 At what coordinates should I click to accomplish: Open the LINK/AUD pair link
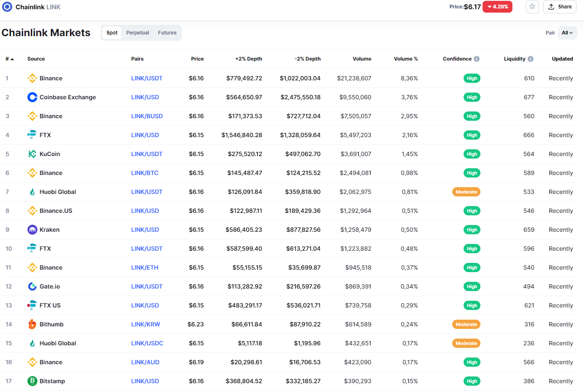point(145,362)
